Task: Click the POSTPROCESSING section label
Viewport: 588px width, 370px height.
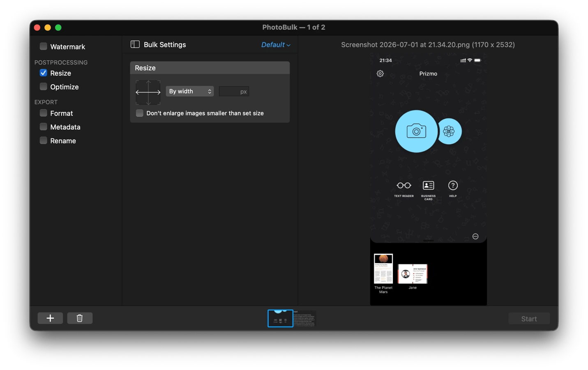Action: 61,62
